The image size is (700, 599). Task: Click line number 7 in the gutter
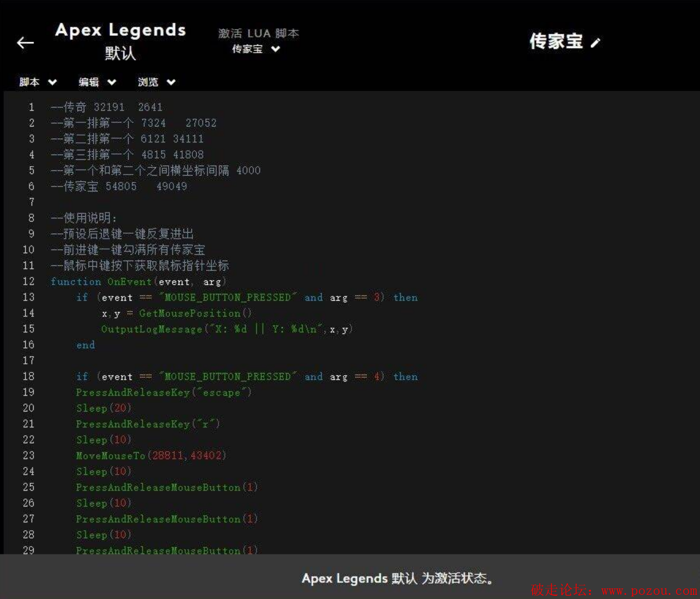click(x=32, y=202)
